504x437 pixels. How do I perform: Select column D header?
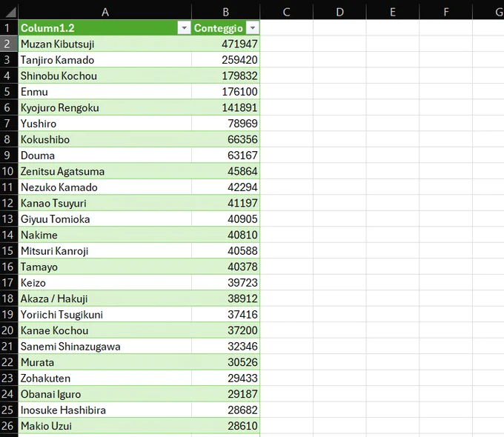pos(339,12)
